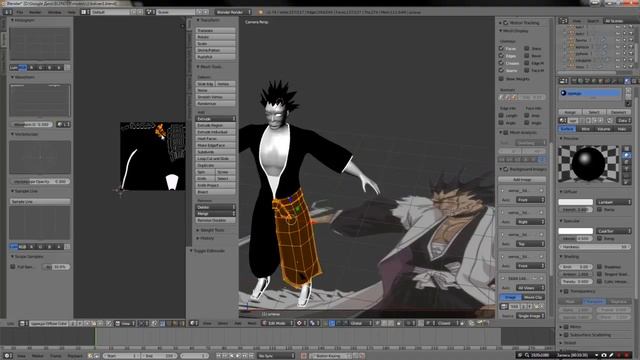Click the Blender info editor type icon

pyautogui.click(x=7, y=12)
